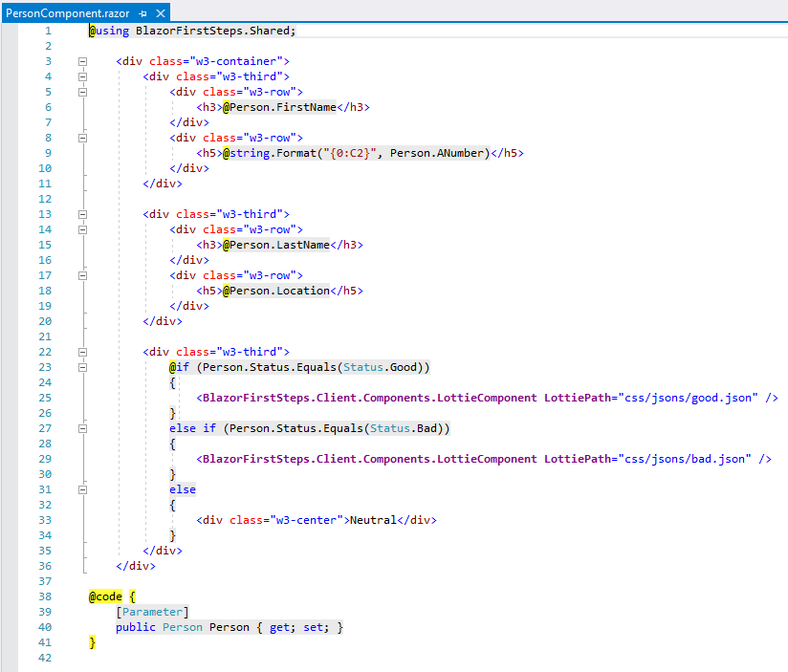Image resolution: width=788 pixels, height=672 pixels.
Task: Click the string.Format expression on line 9
Action: click(357, 153)
